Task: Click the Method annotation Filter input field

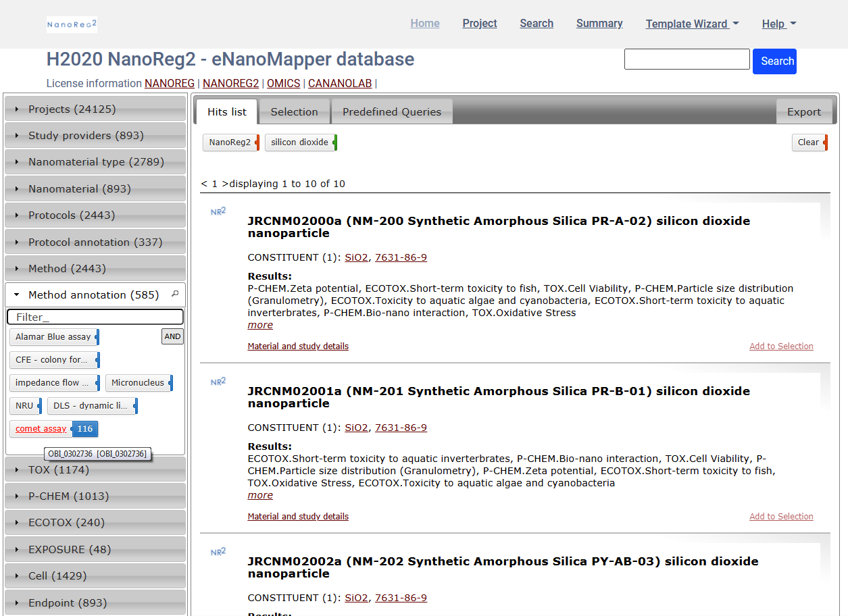Action: (x=95, y=317)
